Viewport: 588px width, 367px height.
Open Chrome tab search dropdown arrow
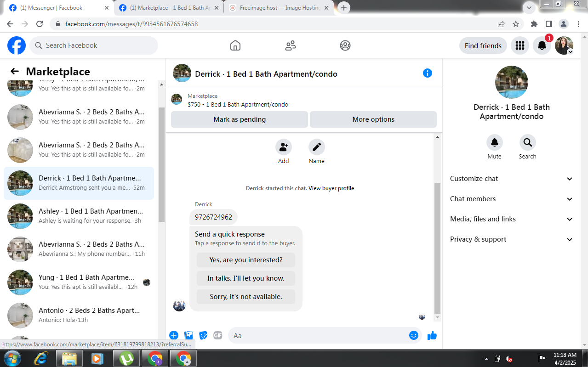pos(529,7)
